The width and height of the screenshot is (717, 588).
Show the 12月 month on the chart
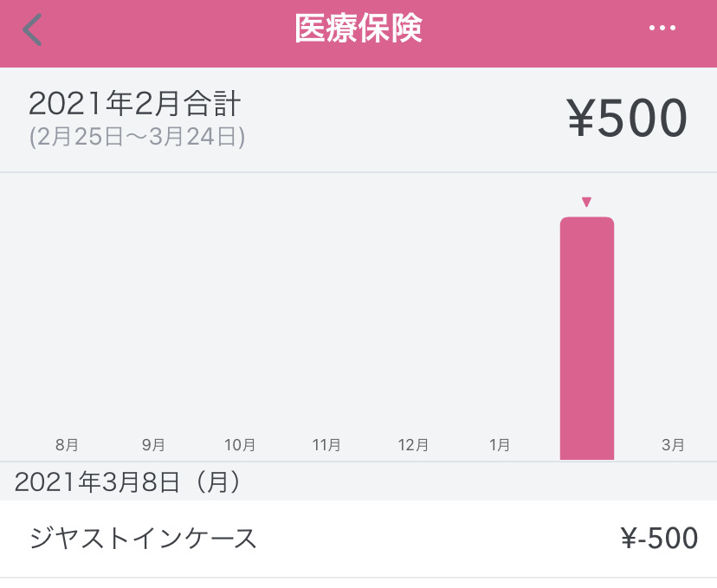pos(413,445)
